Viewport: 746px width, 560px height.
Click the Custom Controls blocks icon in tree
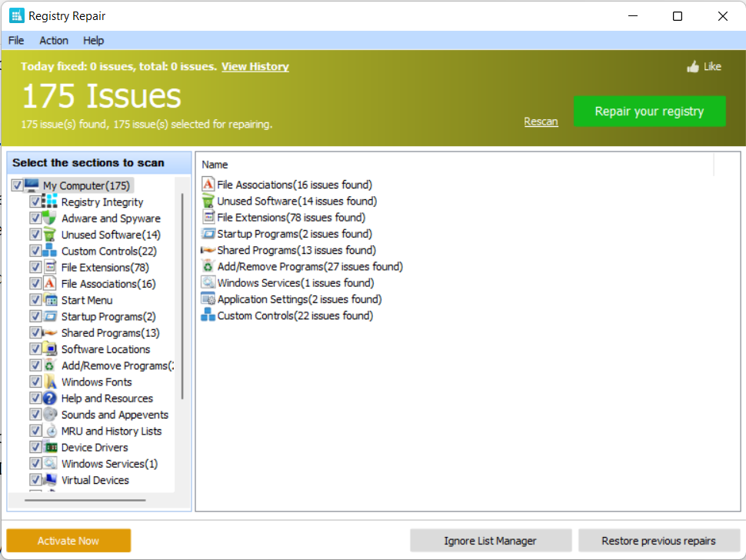click(x=49, y=251)
